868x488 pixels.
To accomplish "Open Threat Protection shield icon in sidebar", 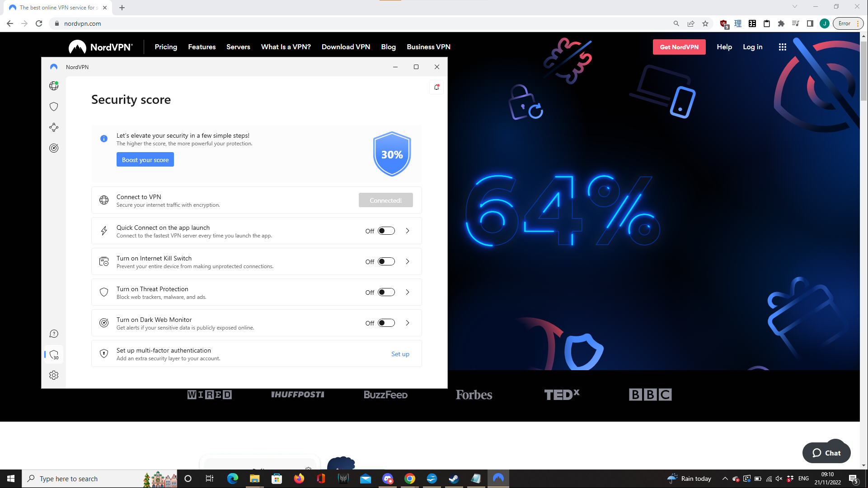I will tap(54, 107).
